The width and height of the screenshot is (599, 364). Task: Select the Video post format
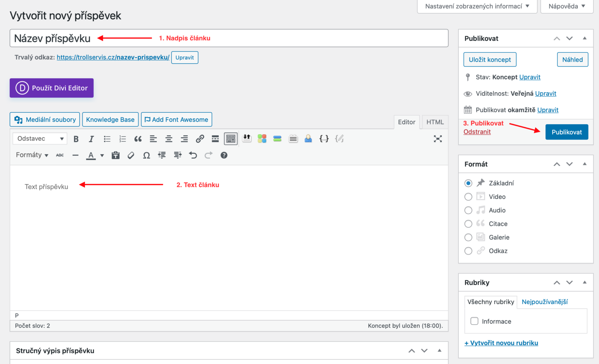(468, 197)
